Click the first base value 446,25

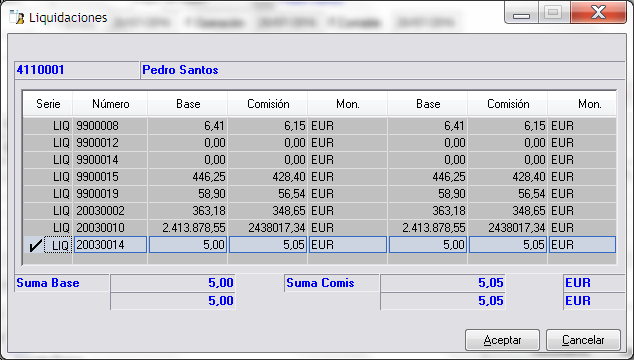pyautogui.click(x=188, y=177)
